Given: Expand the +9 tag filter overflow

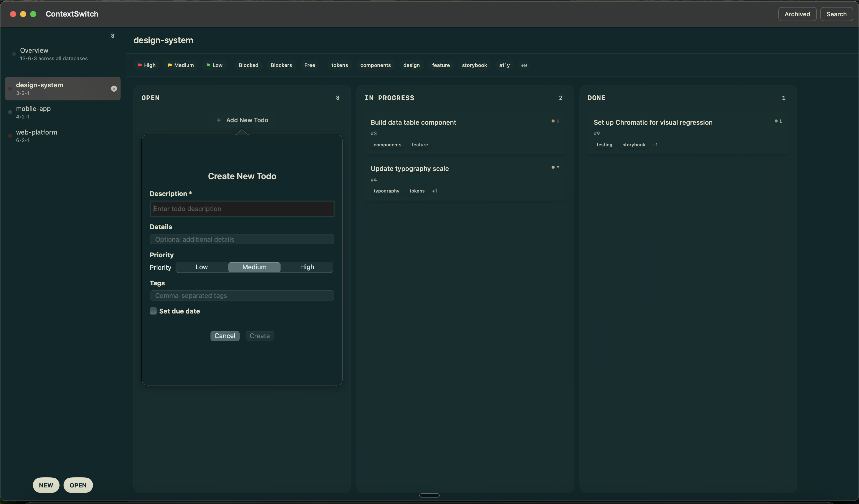Looking at the screenshot, I should [x=524, y=65].
